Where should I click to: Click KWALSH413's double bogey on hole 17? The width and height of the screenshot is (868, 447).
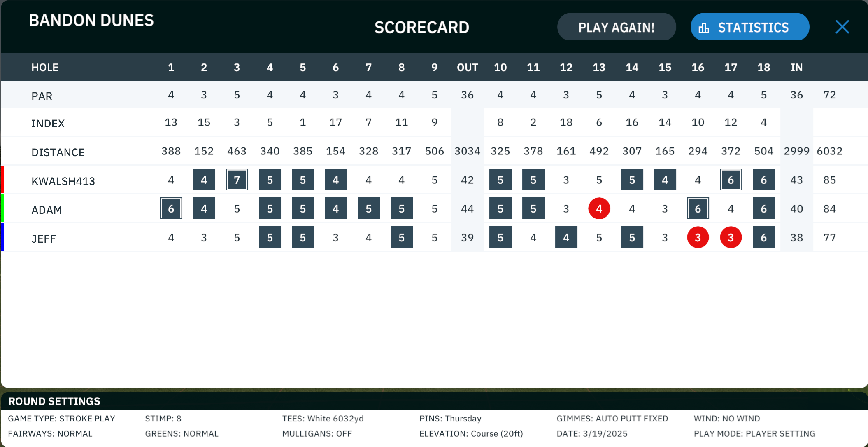(x=731, y=180)
